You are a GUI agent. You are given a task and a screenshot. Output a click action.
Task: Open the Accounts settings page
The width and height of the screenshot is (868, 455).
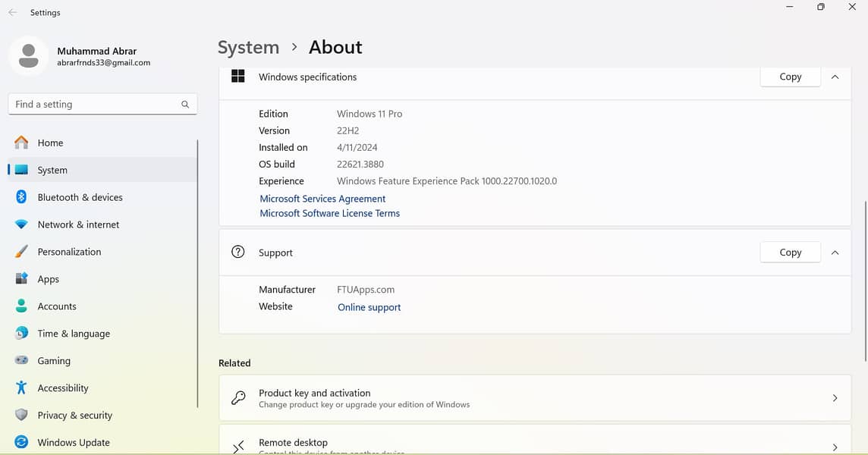coord(57,306)
